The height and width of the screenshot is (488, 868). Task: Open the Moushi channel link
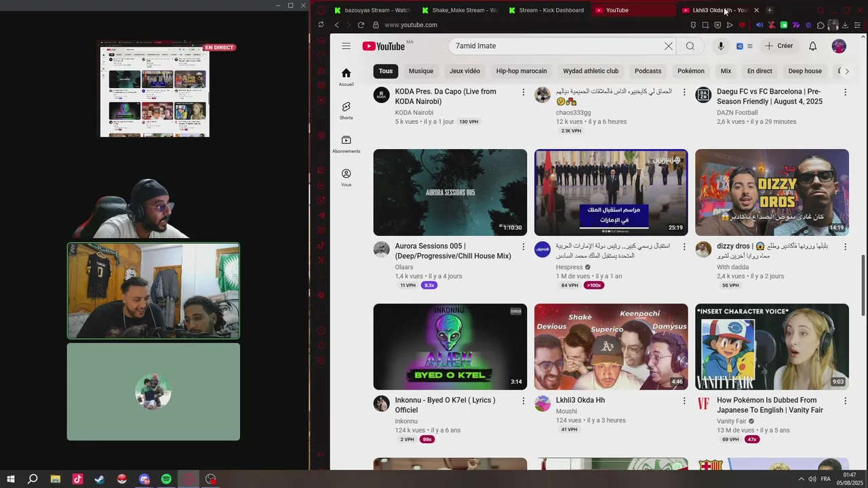[x=566, y=411]
